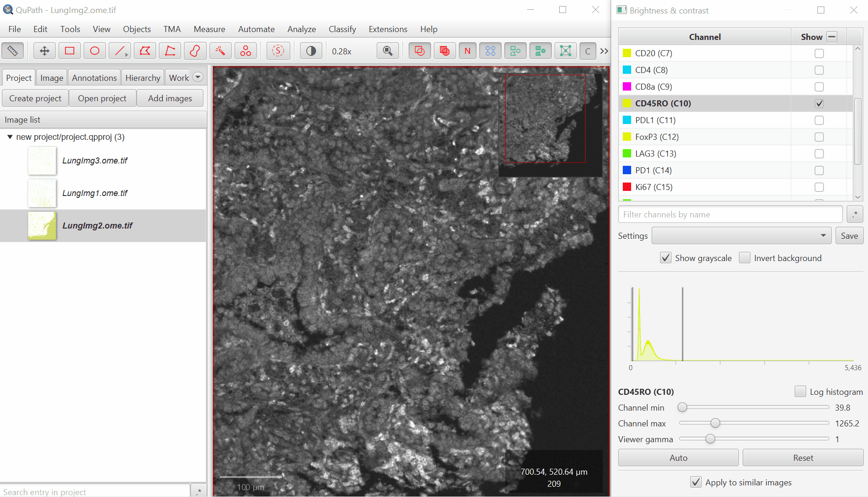Open the Brightness & contrast toolbar icon
The width and height of the screenshot is (868, 497).
click(x=311, y=51)
